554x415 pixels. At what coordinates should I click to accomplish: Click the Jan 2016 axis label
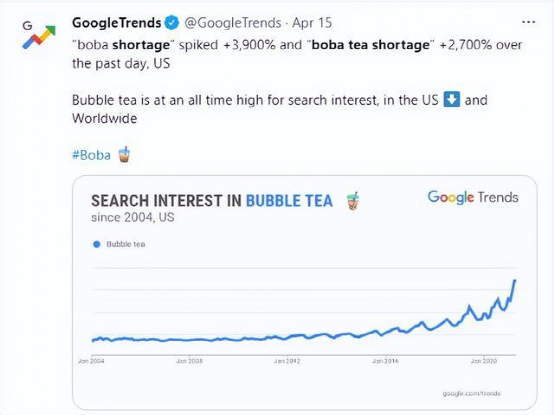coord(385,361)
